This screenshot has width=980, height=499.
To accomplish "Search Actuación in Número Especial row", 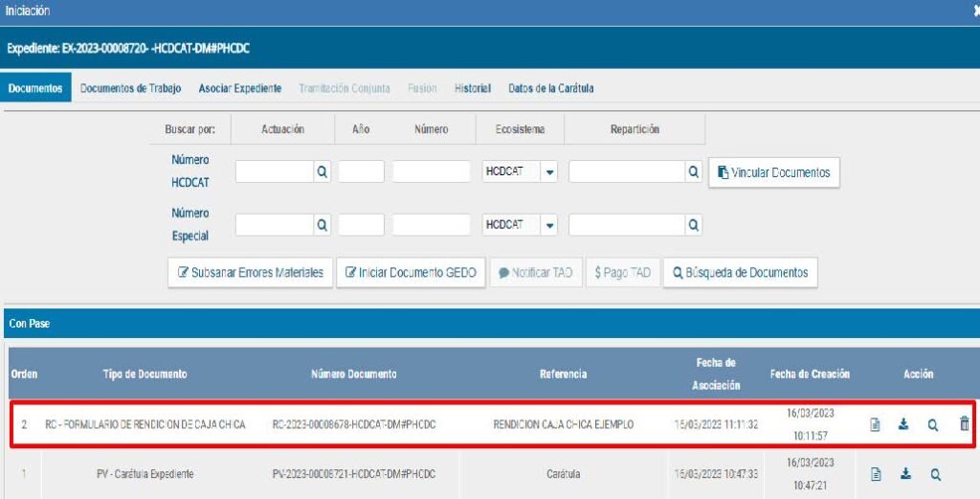I will tap(322, 225).
